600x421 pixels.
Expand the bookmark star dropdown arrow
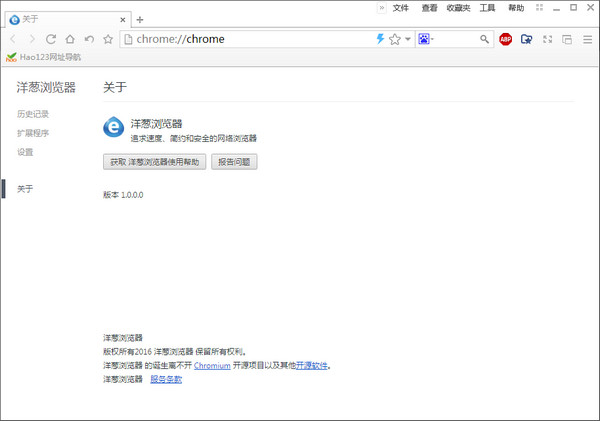coord(408,39)
